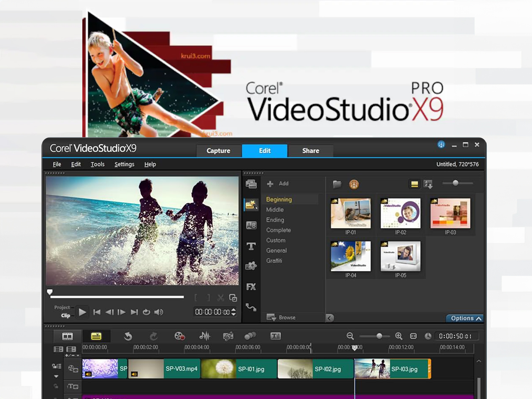Open the sort library media dropdown
The height and width of the screenshot is (399, 532).
[428, 184]
